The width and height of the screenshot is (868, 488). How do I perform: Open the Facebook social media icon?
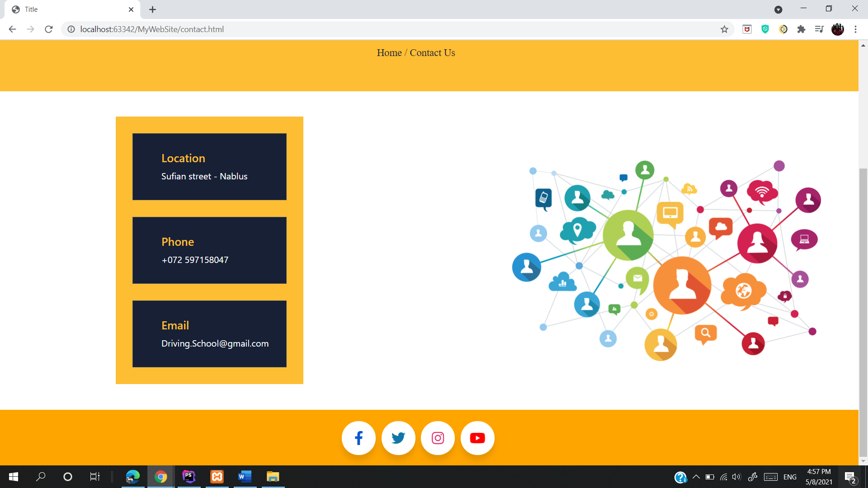pyautogui.click(x=359, y=438)
